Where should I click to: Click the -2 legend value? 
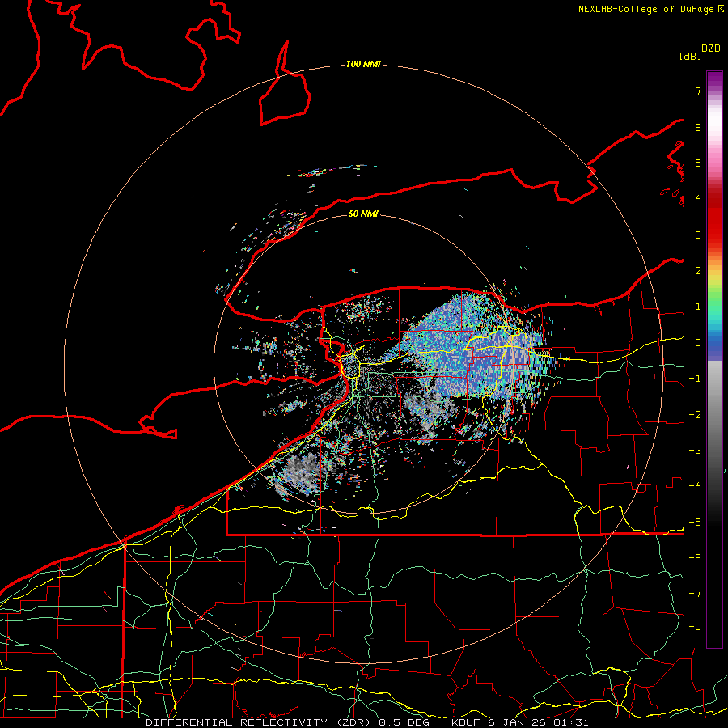click(695, 415)
